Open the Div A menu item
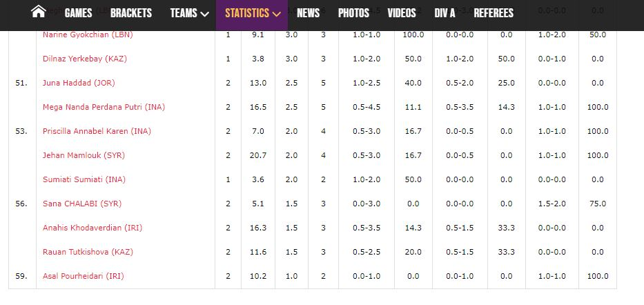Image resolution: width=644 pixels, height=305 pixels. (x=445, y=13)
